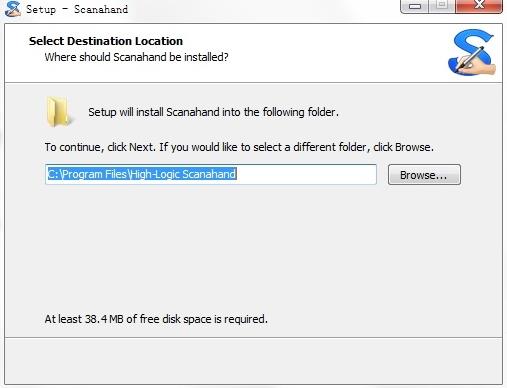The image size is (507, 388).
Task: Click the Scanahand icon in the title bar
Action: 13,8
